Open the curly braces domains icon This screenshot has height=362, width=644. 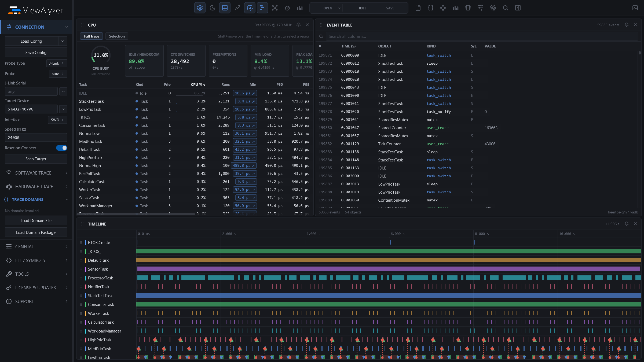tap(431, 8)
